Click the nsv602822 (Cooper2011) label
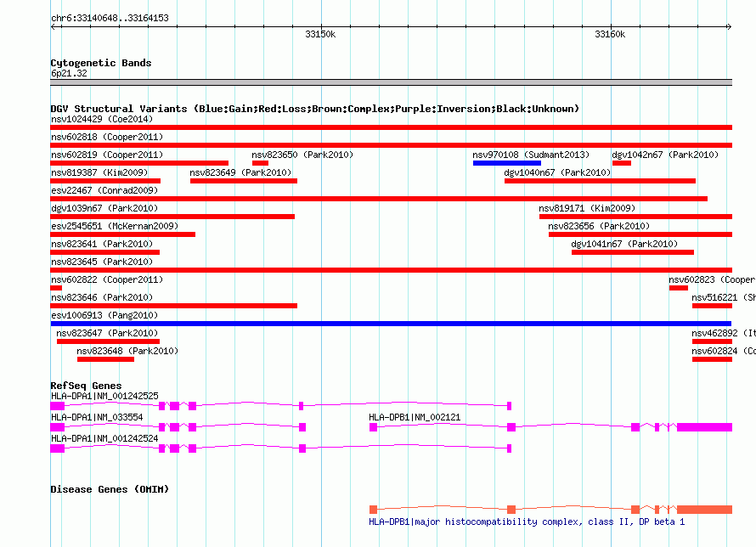Screen dimensions: 756x547 (107, 279)
